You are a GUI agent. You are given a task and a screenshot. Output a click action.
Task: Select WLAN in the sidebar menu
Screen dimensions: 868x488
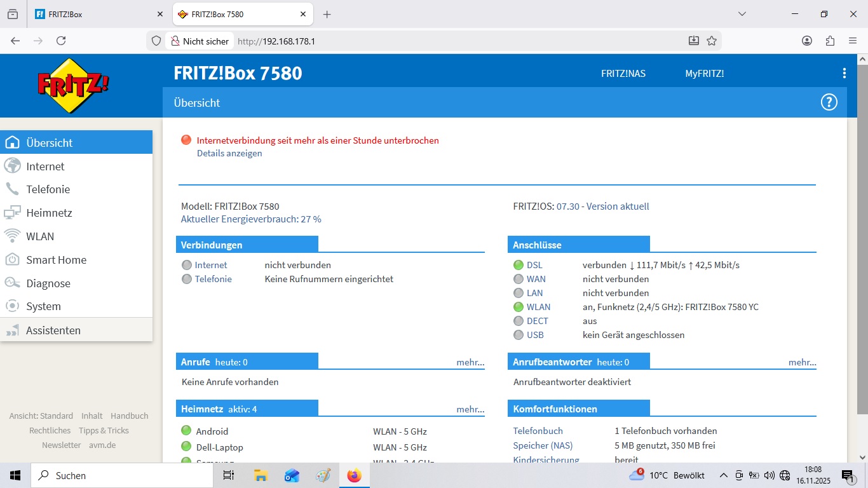[76, 236]
